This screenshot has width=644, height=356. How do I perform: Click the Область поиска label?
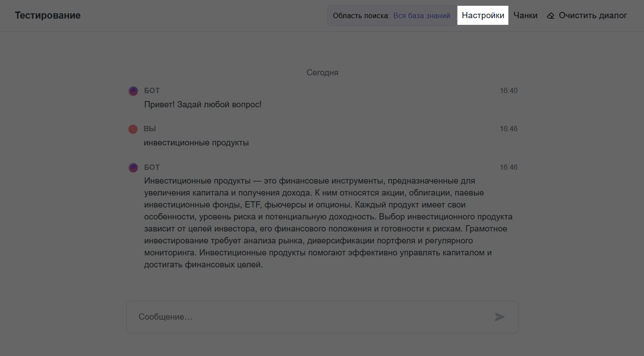click(361, 16)
